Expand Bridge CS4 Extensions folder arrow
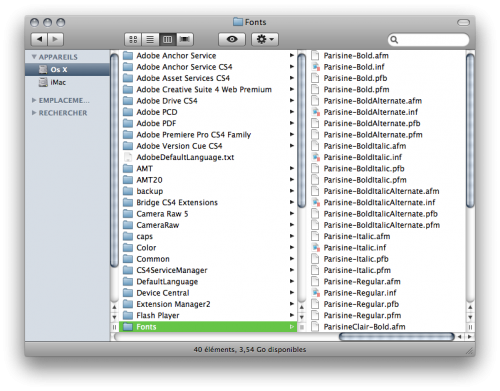Image resolution: width=500 pixels, height=391 pixels. pyautogui.click(x=292, y=203)
